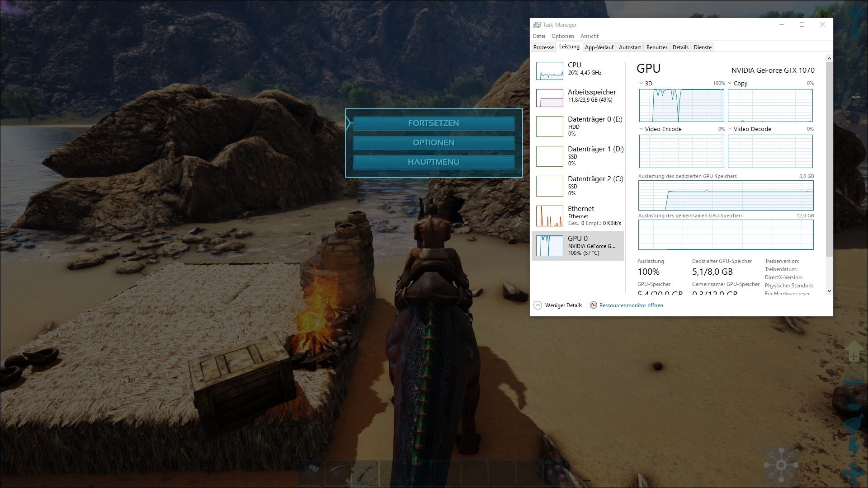Click the level-up arrow HUD icon

tap(854, 352)
